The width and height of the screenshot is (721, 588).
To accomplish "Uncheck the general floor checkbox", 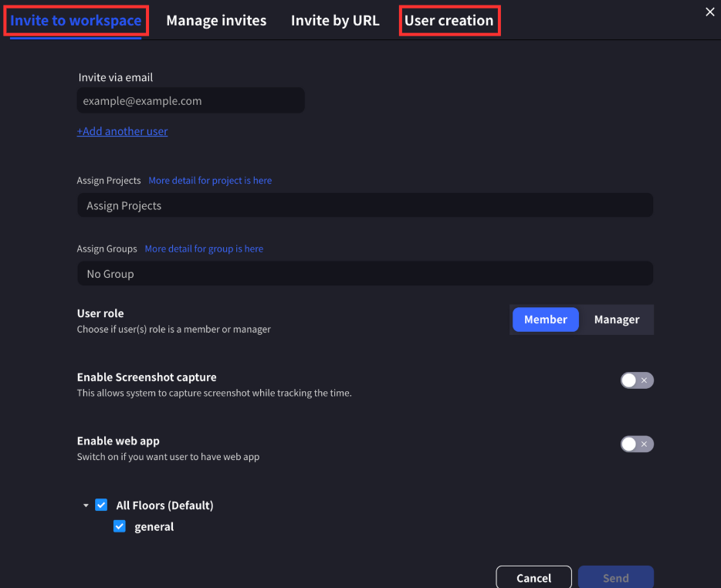I will coord(120,525).
